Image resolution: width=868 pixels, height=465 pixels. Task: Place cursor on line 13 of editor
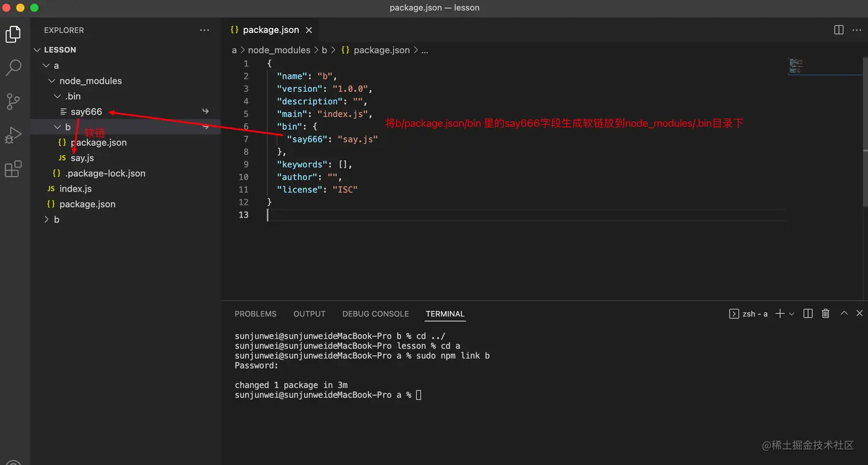525,215
